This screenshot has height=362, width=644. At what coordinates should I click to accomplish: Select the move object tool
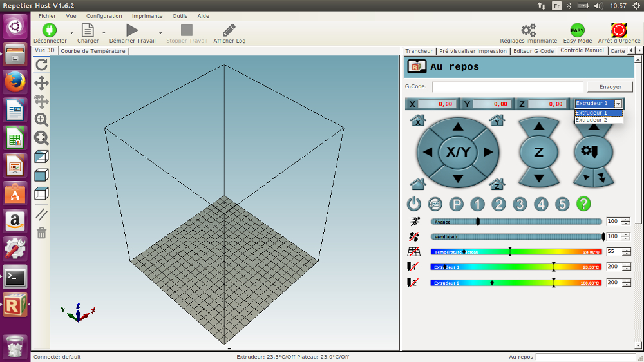[x=41, y=102]
